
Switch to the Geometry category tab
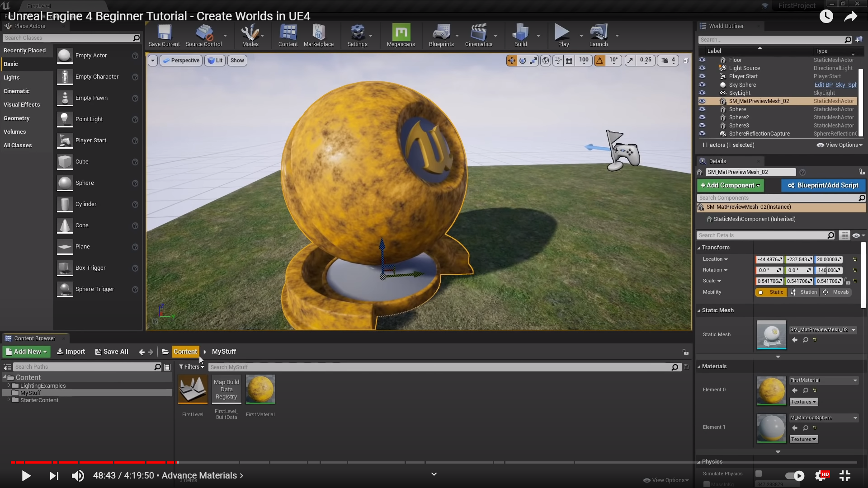[x=17, y=118]
